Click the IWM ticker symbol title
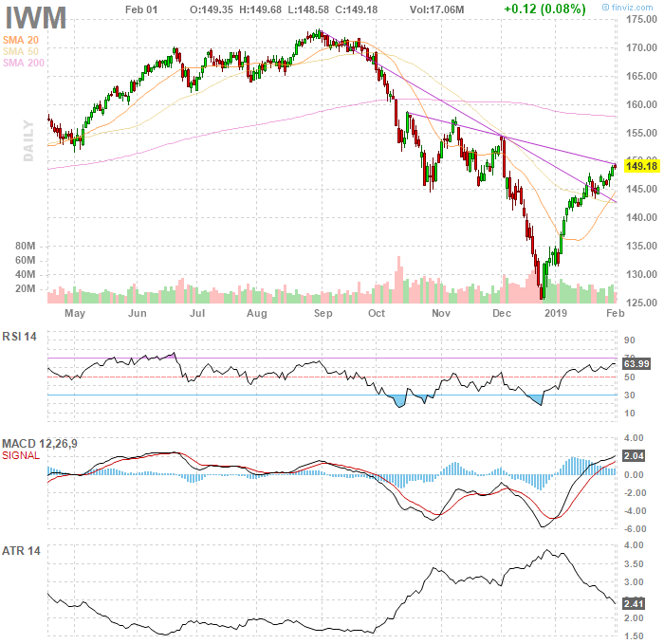 tap(36, 17)
